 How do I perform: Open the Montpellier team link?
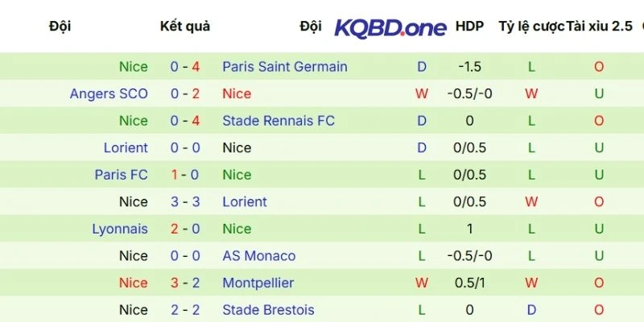pyautogui.click(x=258, y=283)
